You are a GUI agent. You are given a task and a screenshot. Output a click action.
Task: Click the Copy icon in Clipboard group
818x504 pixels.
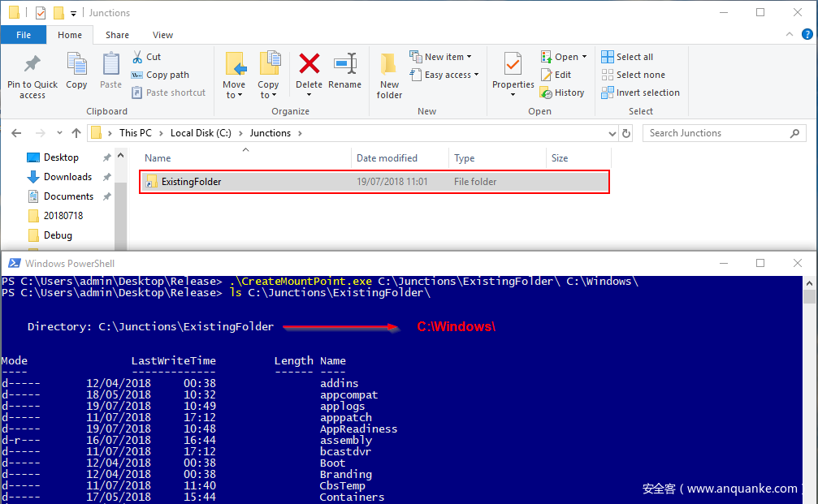(x=76, y=65)
